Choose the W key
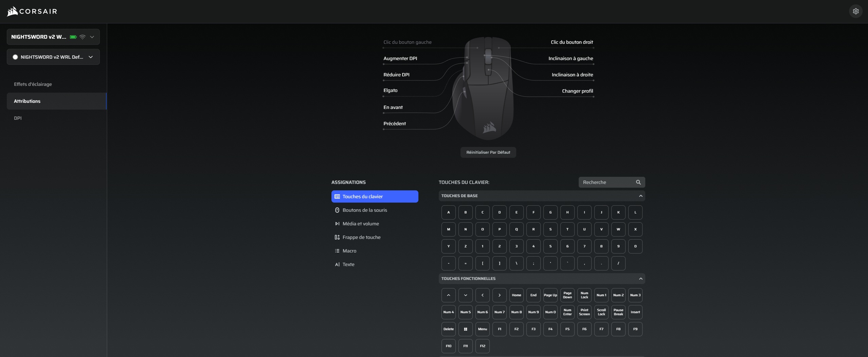This screenshot has height=357, width=868. point(618,229)
